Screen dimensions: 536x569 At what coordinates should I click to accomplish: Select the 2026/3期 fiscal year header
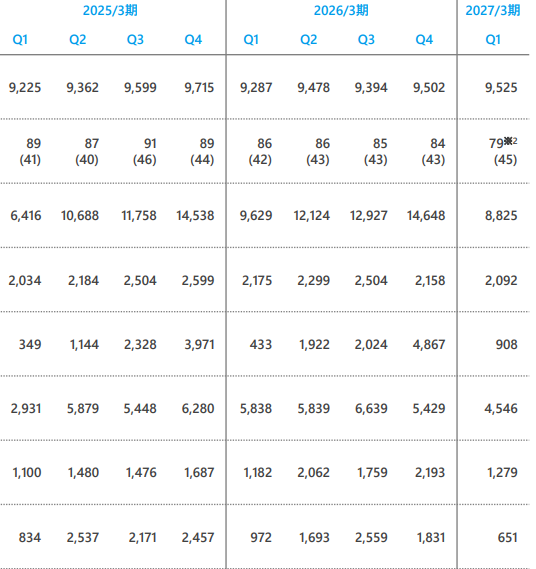click(x=341, y=11)
